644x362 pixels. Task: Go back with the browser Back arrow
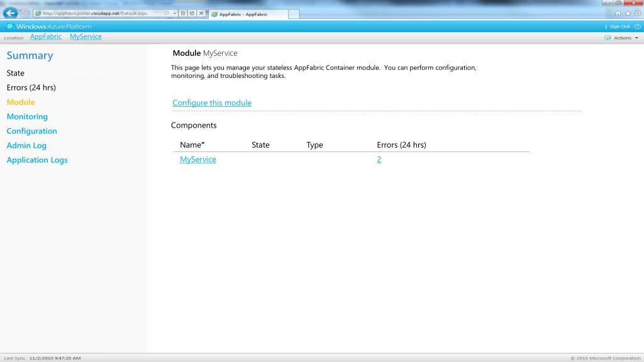coord(10,13)
